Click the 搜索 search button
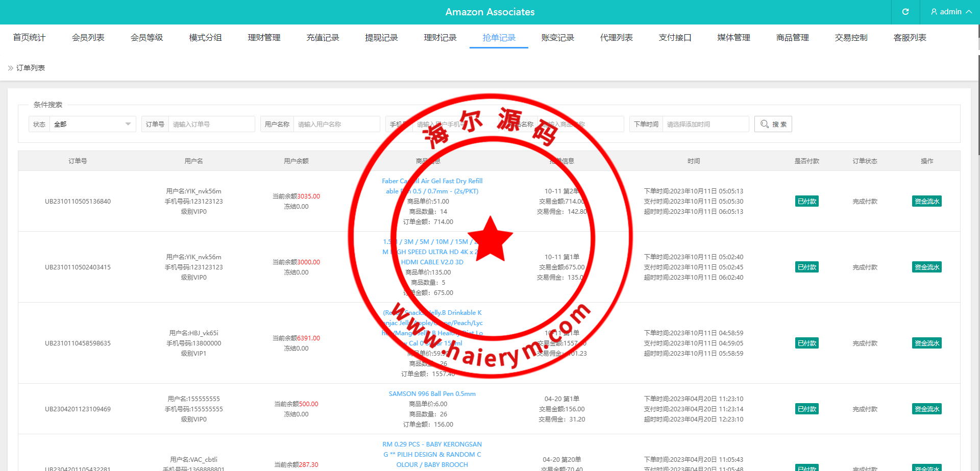The height and width of the screenshot is (471, 980). point(773,124)
